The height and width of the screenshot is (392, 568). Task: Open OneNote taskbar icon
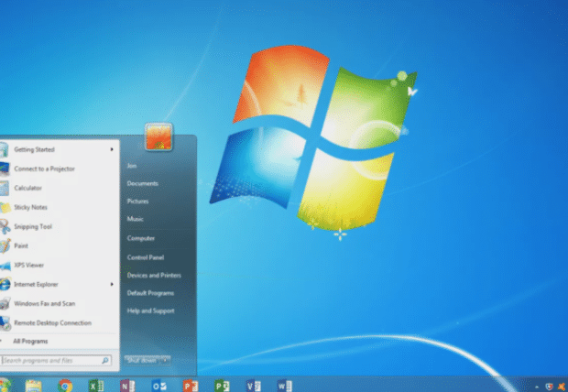coord(126,385)
